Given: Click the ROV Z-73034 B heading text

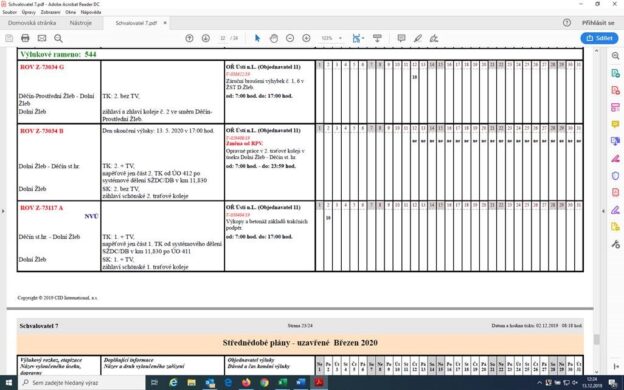Looking at the screenshot, I should (42, 131).
